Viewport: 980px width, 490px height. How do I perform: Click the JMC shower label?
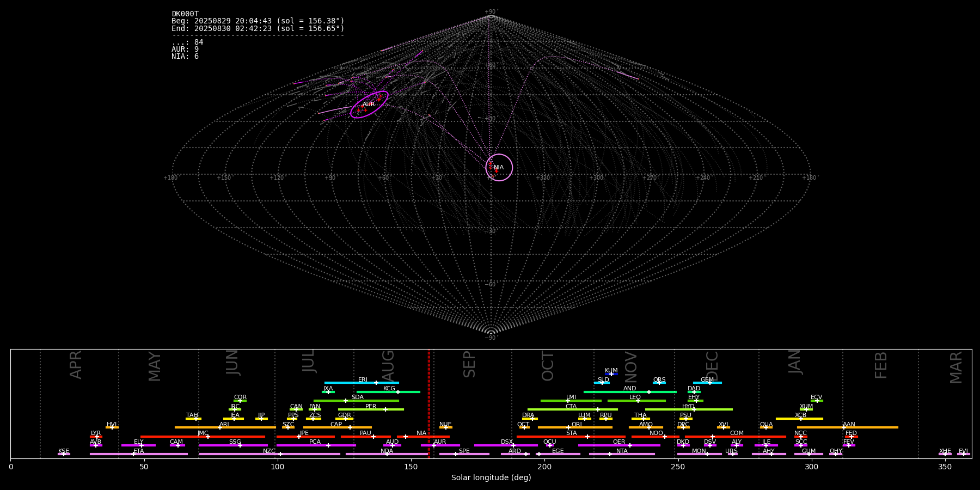click(x=203, y=433)
